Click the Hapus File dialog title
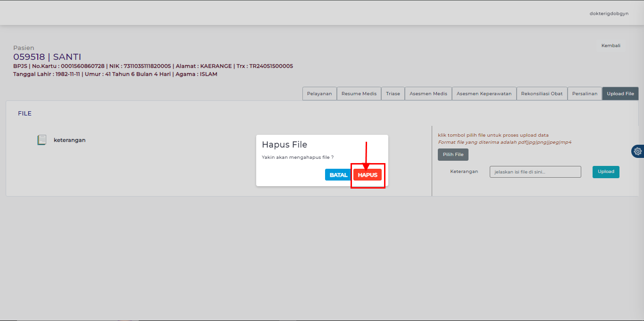 pyautogui.click(x=284, y=145)
